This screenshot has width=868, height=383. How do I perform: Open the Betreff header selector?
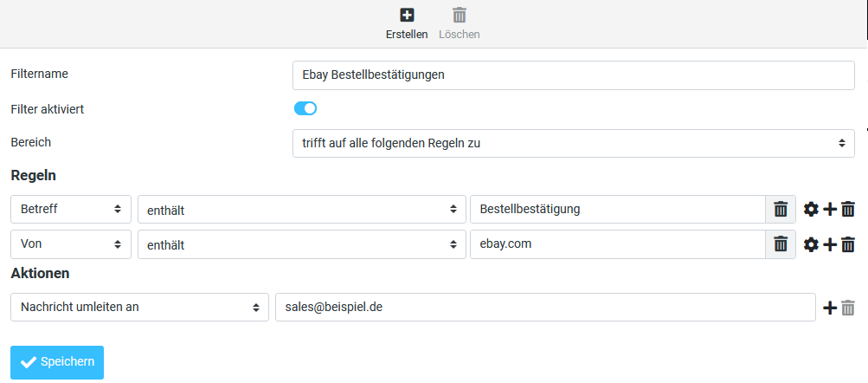coord(71,209)
